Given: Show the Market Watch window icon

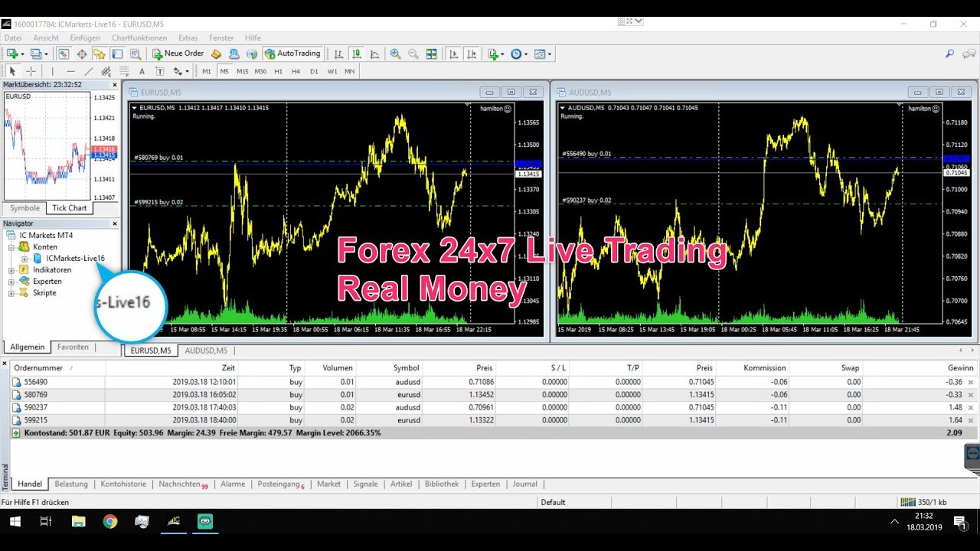Looking at the screenshot, I should (64, 54).
